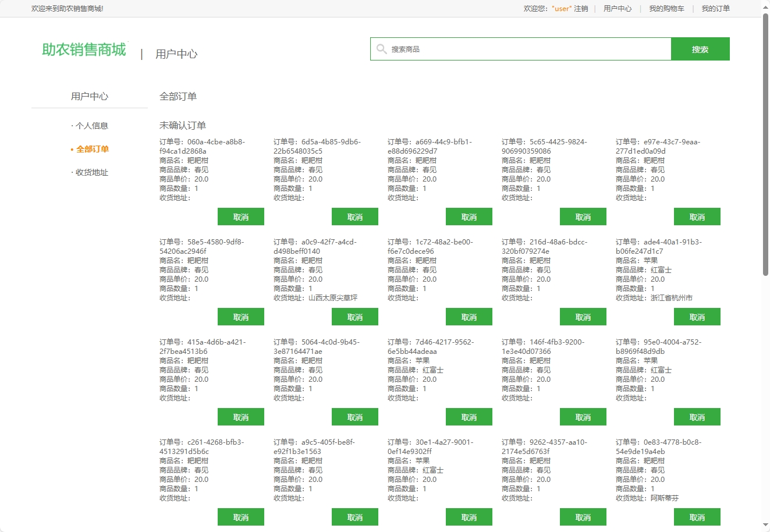The height and width of the screenshot is (532, 770).
Task: Cancel the order shipping to 阿斯蒂芬
Action: point(697,517)
